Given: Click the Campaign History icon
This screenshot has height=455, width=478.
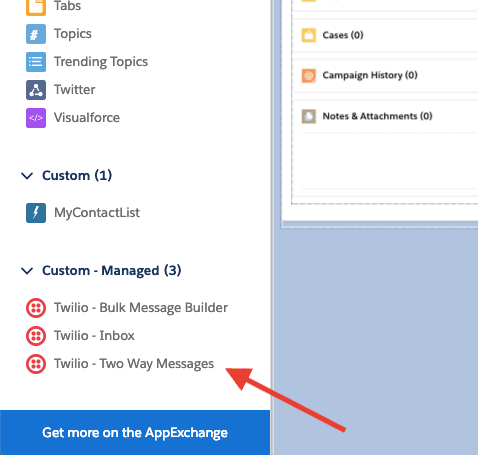Looking at the screenshot, I should point(309,76).
